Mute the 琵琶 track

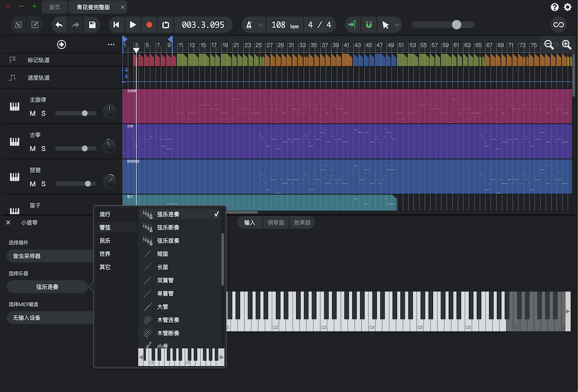(33, 183)
